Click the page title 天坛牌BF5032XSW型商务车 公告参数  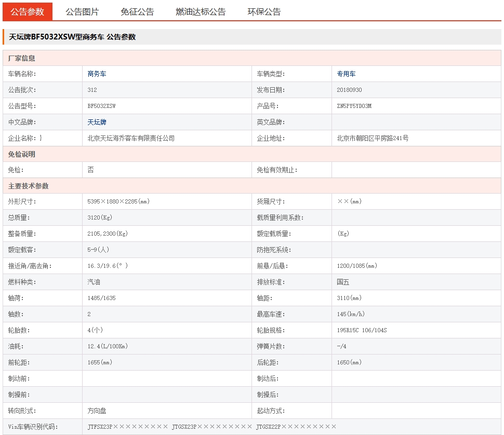tap(72, 37)
